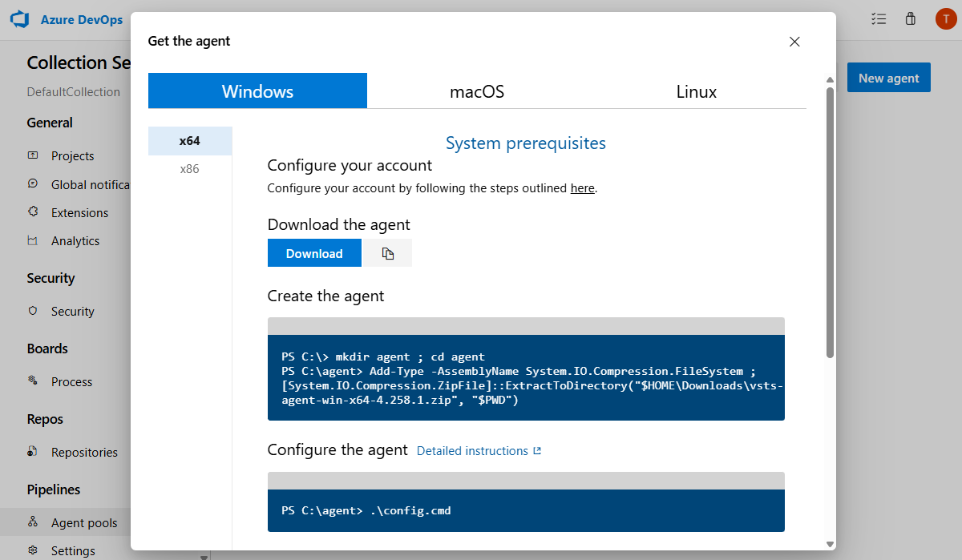Image resolution: width=962 pixels, height=560 pixels.
Task: Copy the download URL to clipboard
Action: click(387, 253)
